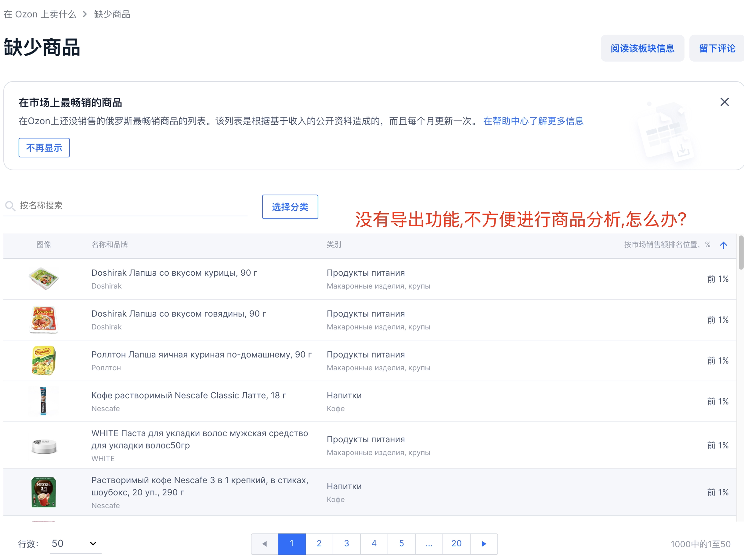Screen dimensions: 744x560
Task: Open the rows-per-page dropdown showing 50
Action: pos(76,544)
